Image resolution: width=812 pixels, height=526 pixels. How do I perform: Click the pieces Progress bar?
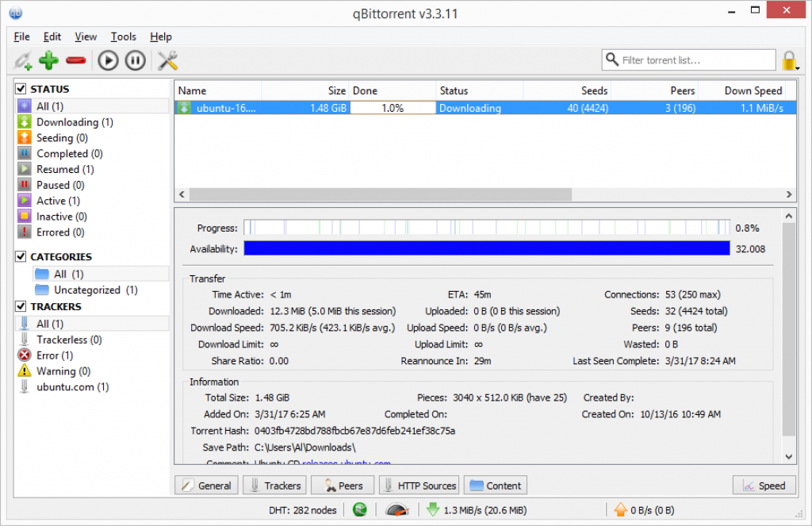[x=487, y=228]
